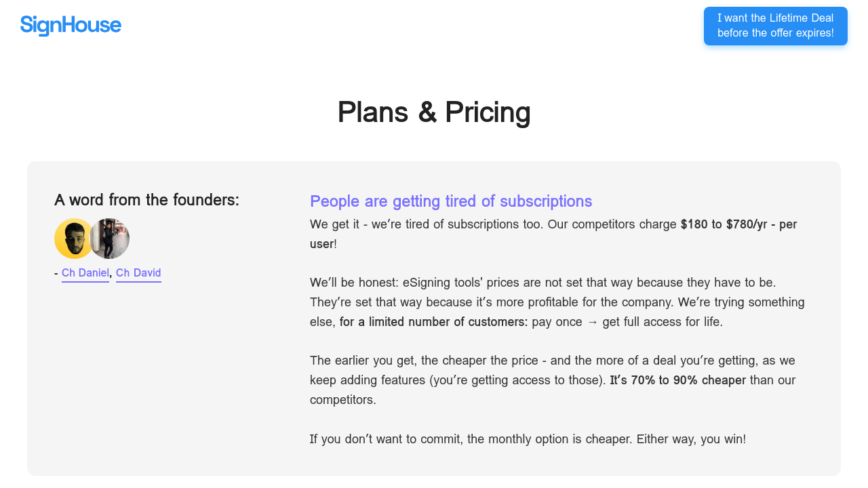Click the 'A word from the founders' heading
868x488 pixels.
146,200
